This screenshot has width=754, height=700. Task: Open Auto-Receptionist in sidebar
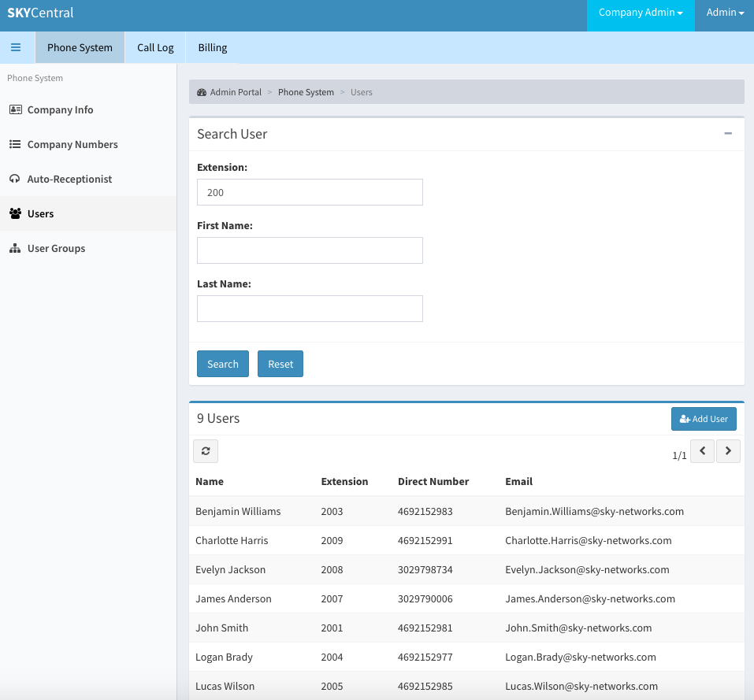click(88, 179)
